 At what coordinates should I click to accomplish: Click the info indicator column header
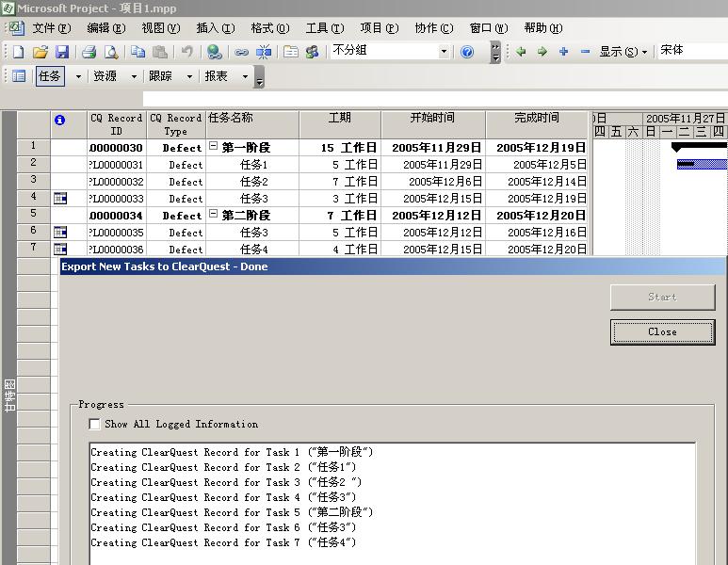click(x=59, y=121)
